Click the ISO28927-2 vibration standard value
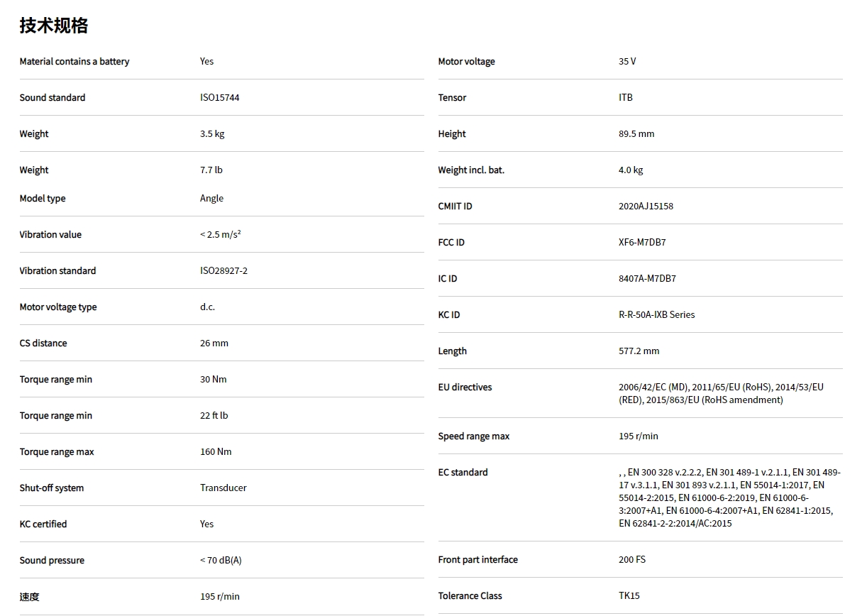 point(223,271)
